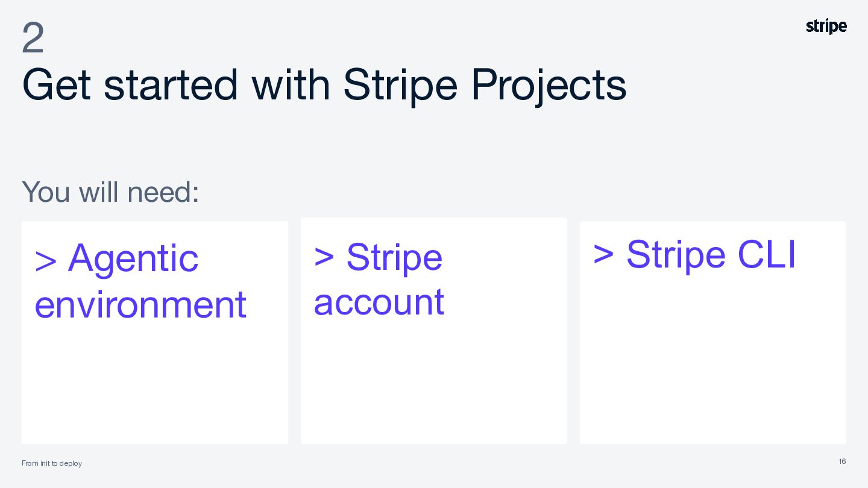Image resolution: width=868 pixels, height=488 pixels.
Task: Click the word Projects in the title
Action: (549, 84)
